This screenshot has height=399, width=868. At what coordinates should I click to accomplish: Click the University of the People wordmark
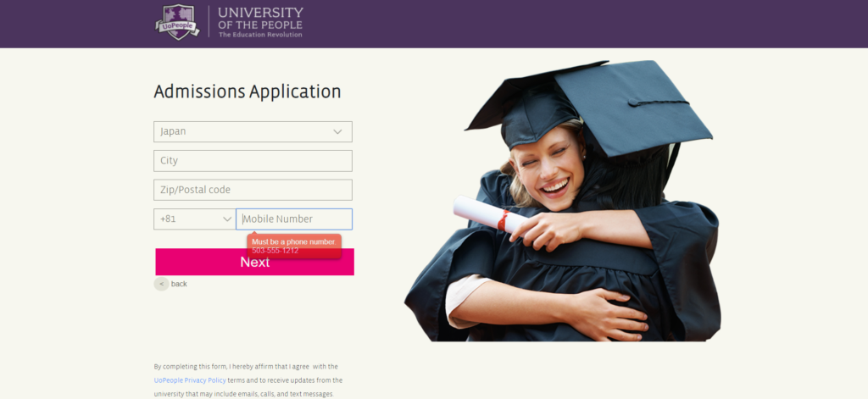(260, 22)
